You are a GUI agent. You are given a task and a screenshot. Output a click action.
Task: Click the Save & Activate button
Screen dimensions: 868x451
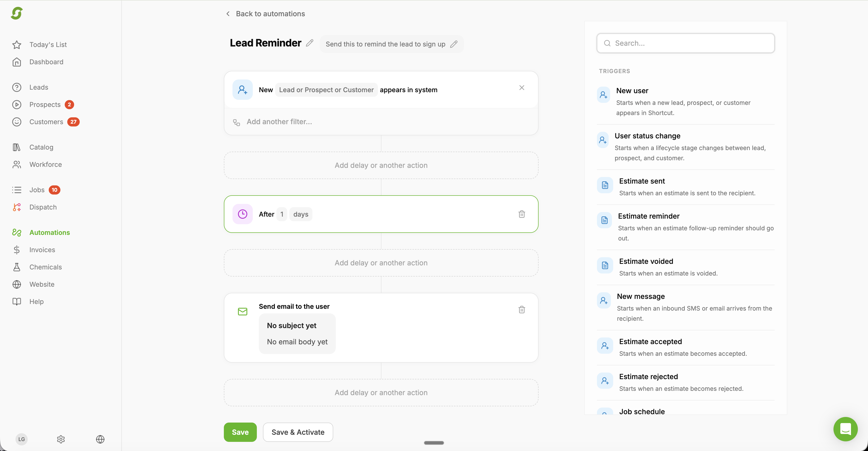click(x=297, y=432)
